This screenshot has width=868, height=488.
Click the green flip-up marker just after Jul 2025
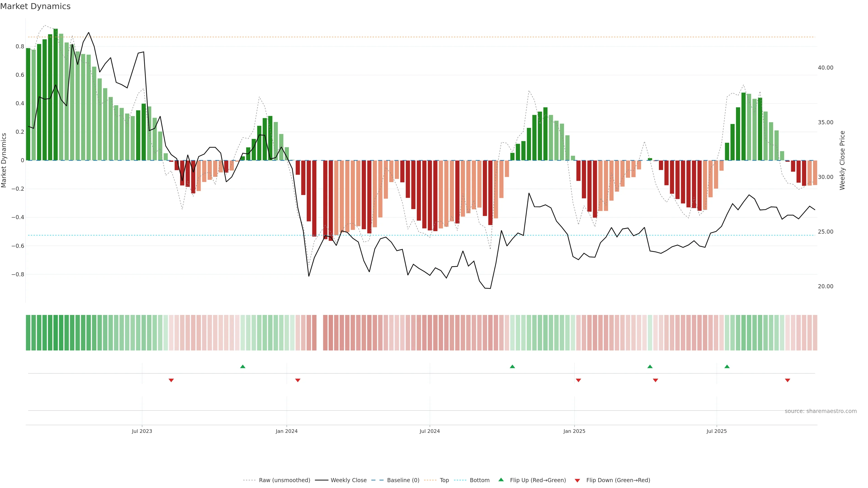[x=727, y=366]
